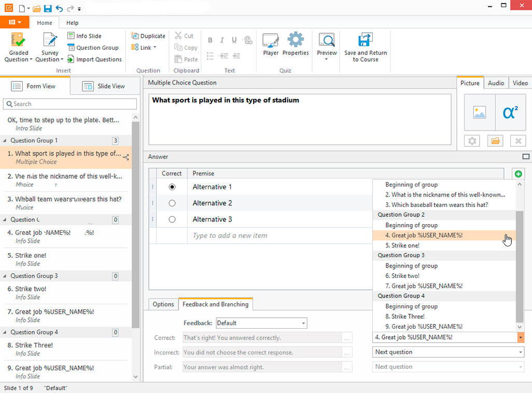Add a picture using the image placeholder icon

480,112
